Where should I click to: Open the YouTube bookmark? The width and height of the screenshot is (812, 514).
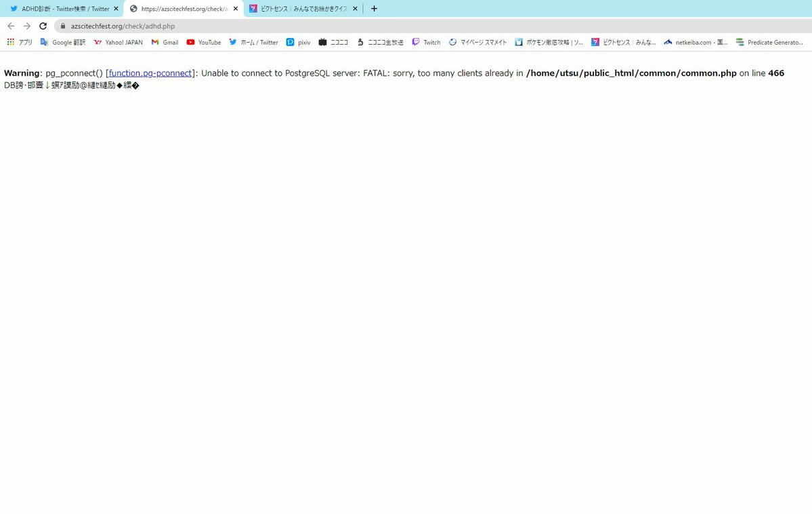point(204,43)
